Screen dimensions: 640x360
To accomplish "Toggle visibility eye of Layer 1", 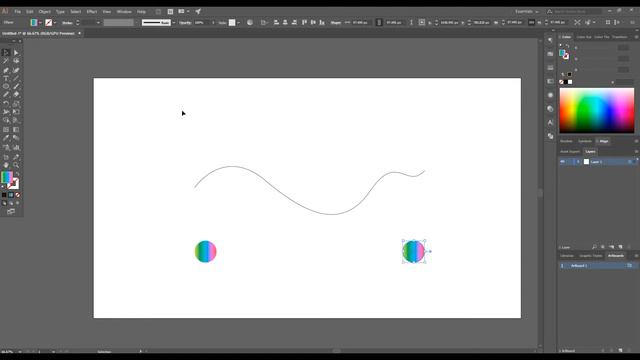I will 562,162.
